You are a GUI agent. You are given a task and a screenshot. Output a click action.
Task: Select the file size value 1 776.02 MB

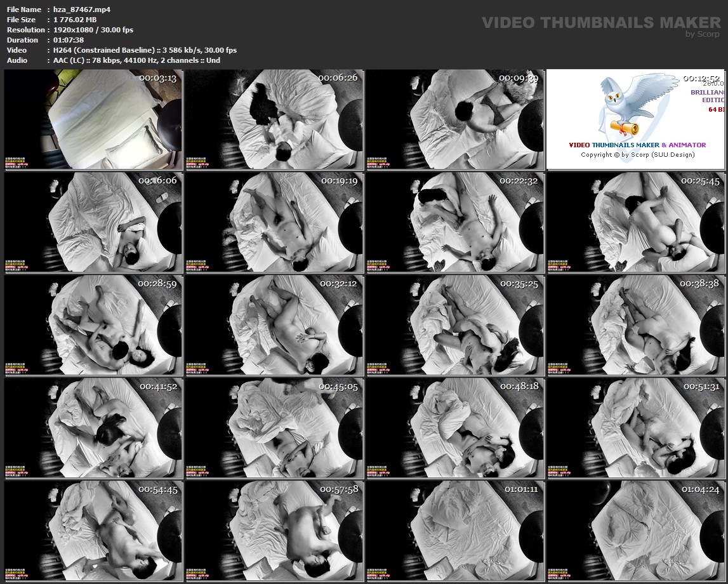(x=75, y=20)
